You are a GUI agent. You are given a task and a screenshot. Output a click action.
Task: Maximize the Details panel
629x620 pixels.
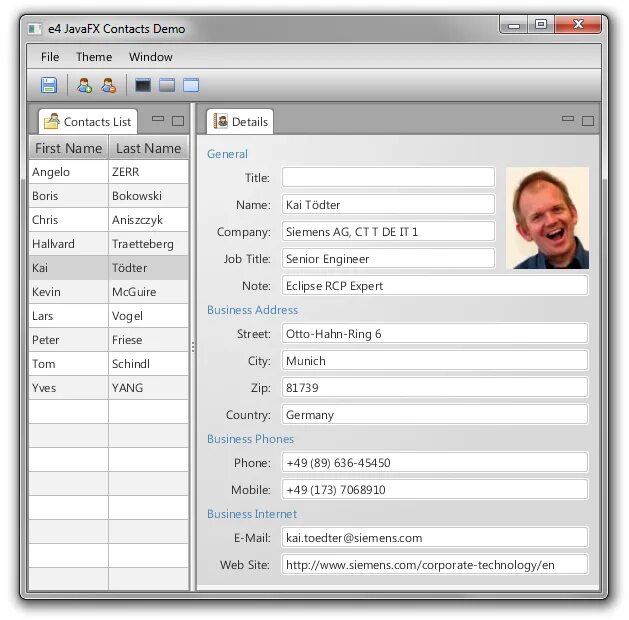(x=588, y=121)
